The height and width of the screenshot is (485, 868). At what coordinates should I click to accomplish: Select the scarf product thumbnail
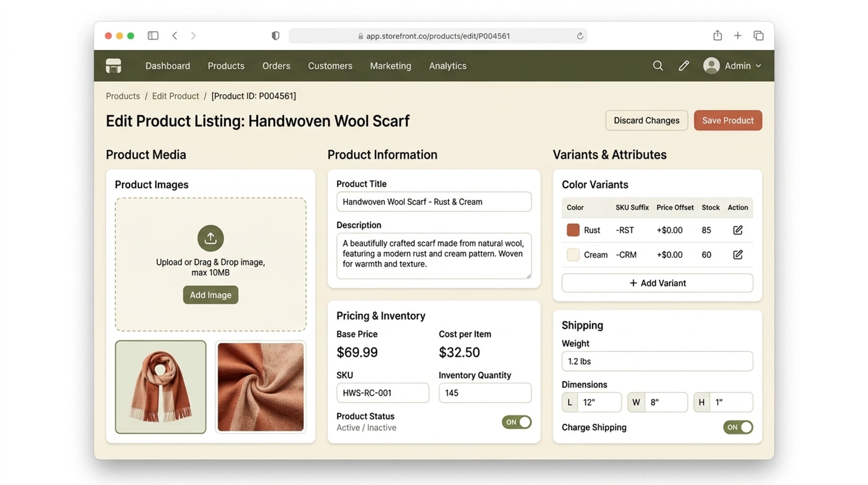click(x=161, y=387)
